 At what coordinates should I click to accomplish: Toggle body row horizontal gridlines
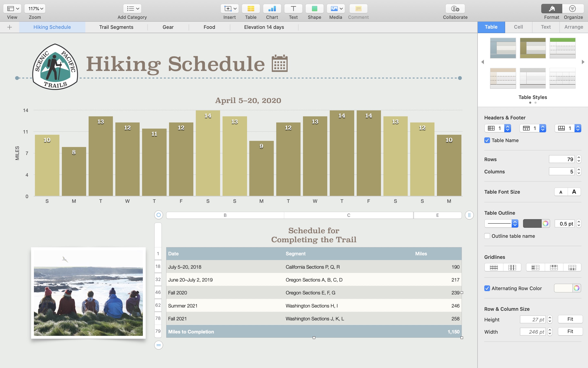pyautogui.click(x=494, y=267)
